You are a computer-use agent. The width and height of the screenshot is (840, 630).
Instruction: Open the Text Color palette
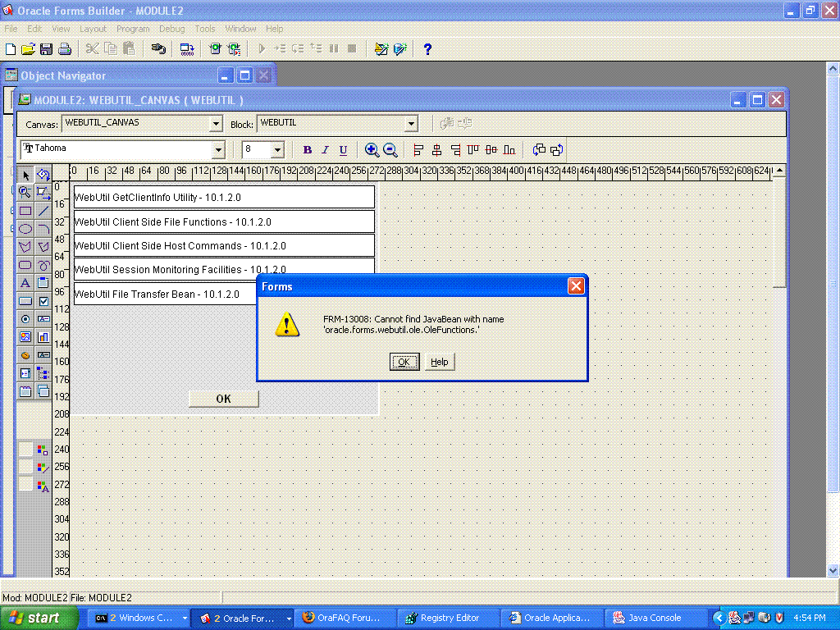43,486
